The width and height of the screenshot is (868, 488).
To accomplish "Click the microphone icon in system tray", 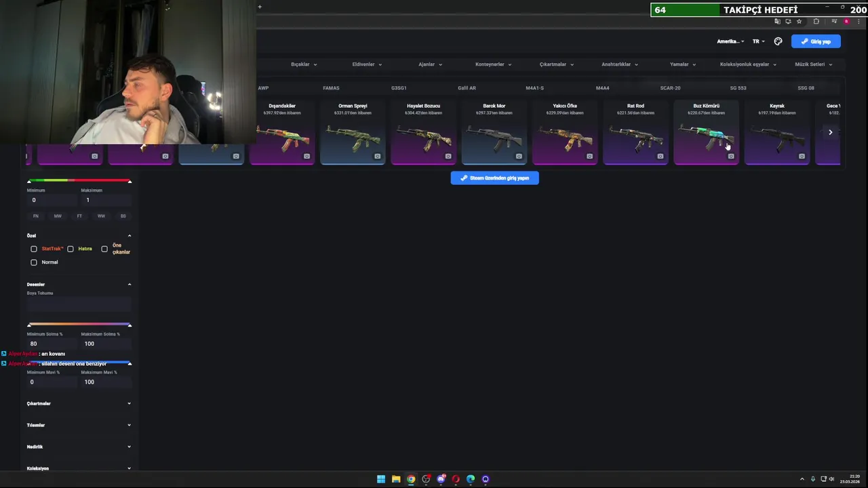I will (813, 479).
